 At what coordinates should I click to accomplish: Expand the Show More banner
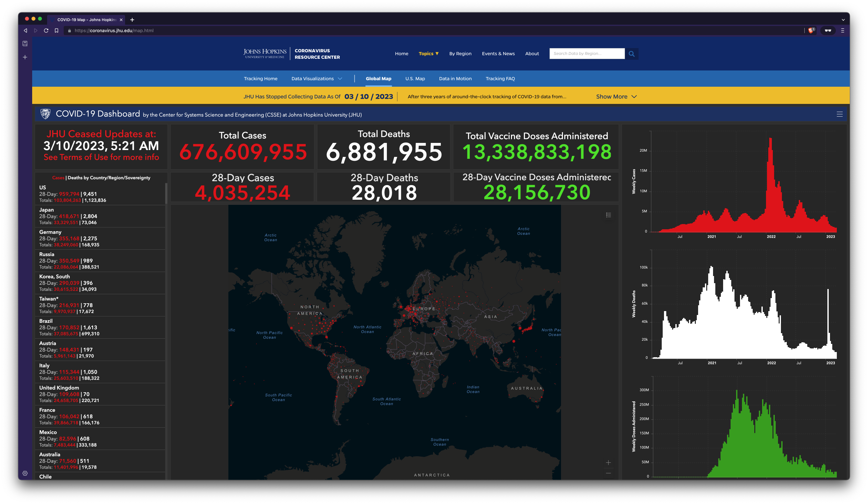[616, 96]
